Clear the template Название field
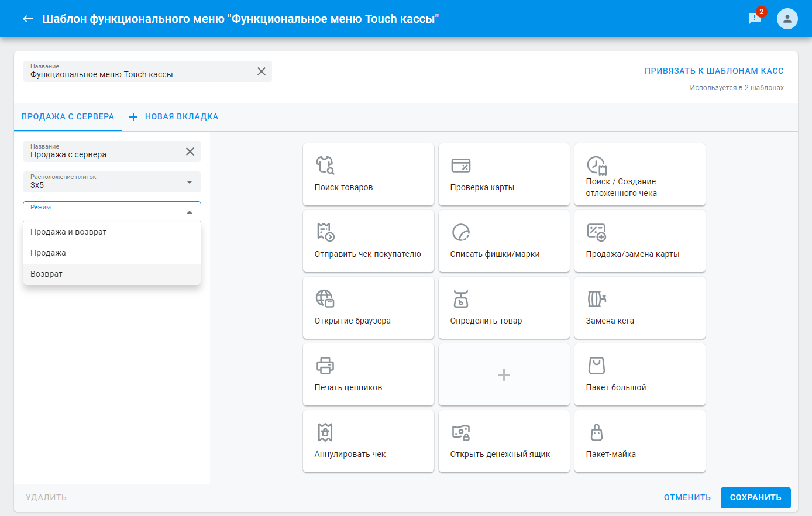Image resolution: width=812 pixels, height=516 pixels. point(262,71)
